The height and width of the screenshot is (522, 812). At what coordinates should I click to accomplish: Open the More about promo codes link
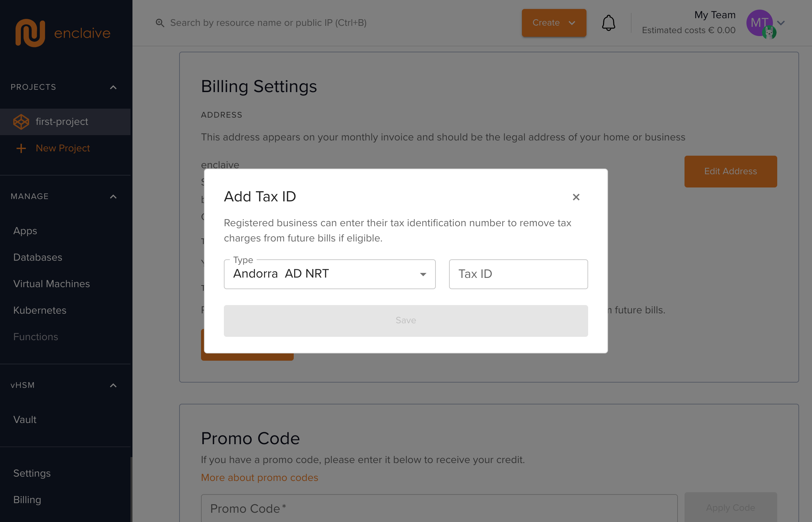(x=260, y=478)
